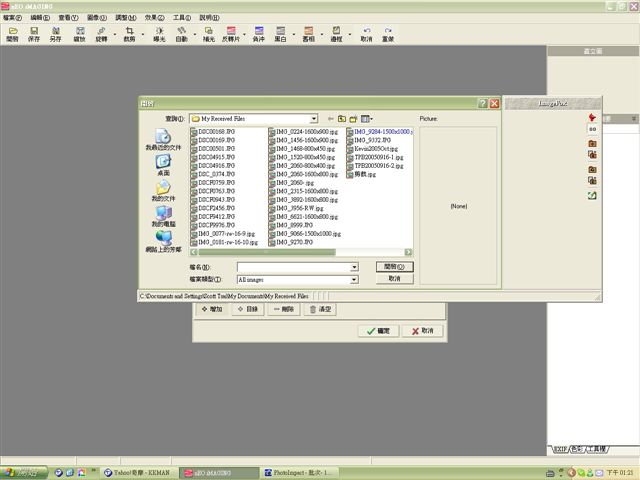Select file IMG_9284-1500x1000.jpg

(x=380, y=132)
